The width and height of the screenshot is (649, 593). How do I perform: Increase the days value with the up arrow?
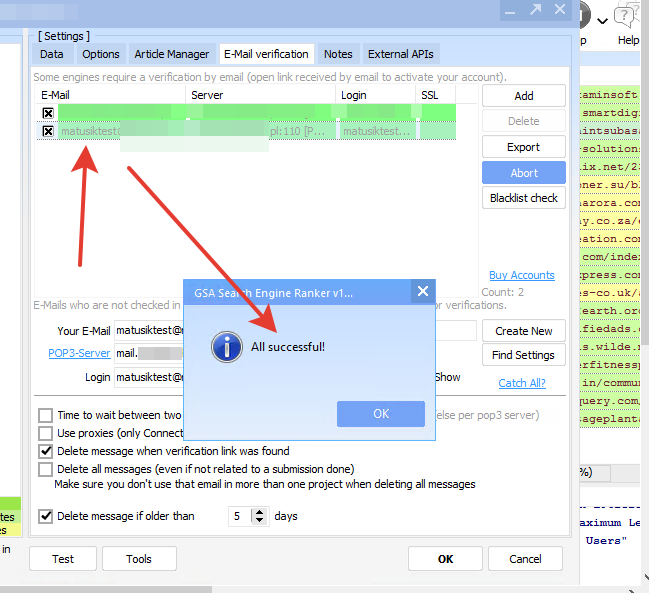point(260,512)
